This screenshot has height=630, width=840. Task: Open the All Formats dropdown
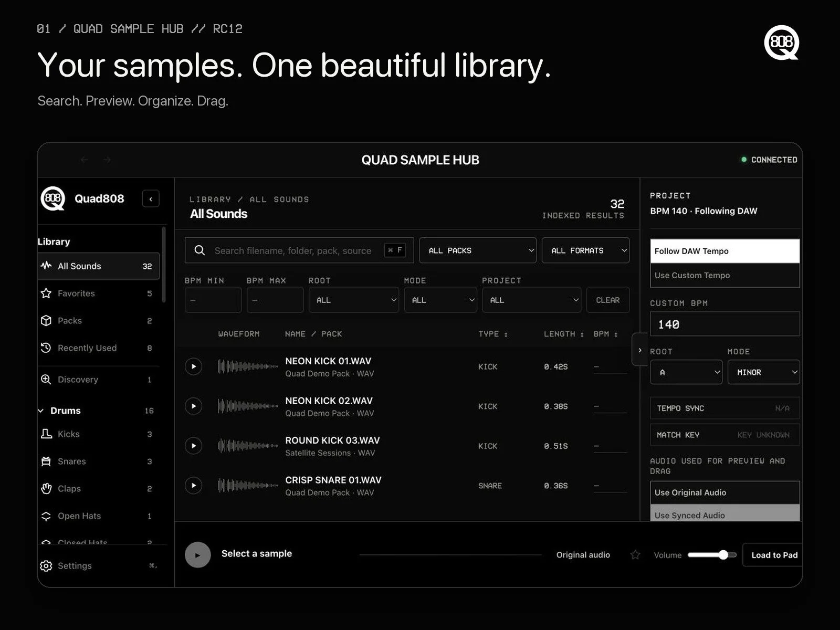point(586,250)
